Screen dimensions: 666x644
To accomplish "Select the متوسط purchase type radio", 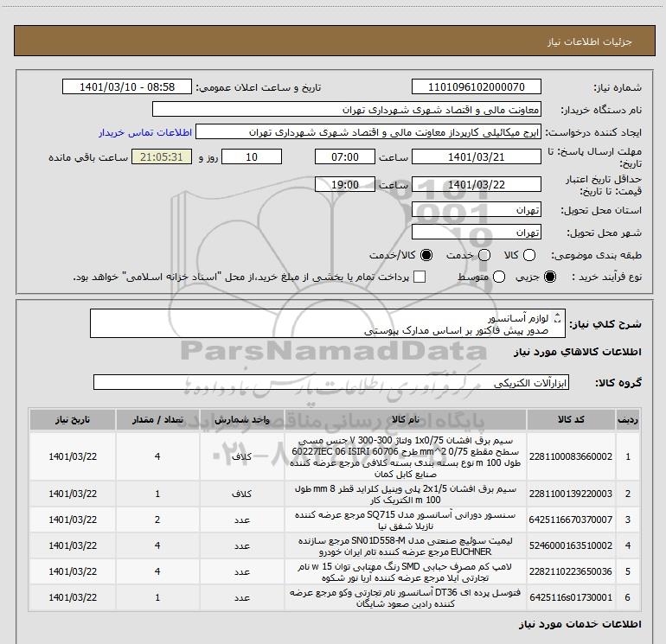I will tap(499, 277).
